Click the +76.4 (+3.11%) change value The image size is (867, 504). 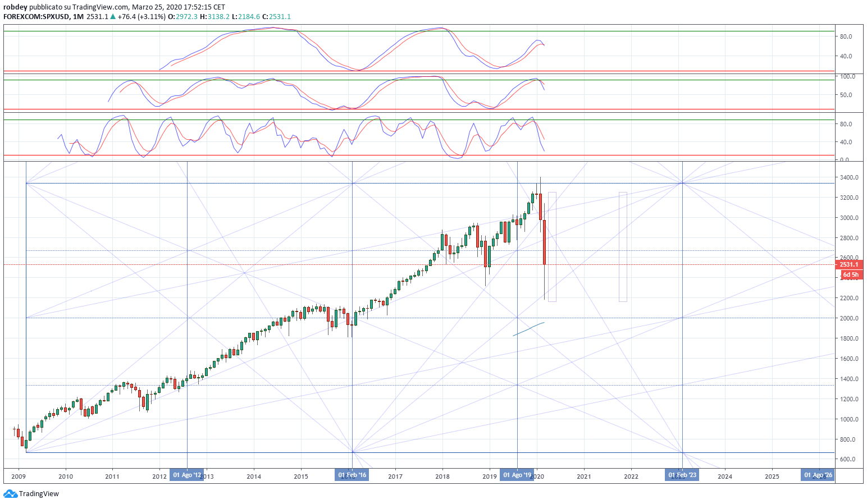click(142, 17)
